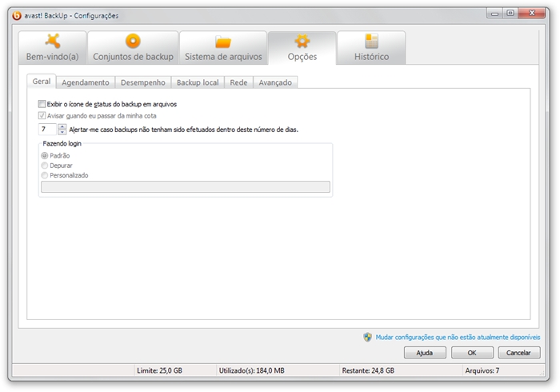This screenshot has width=560, height=392.
Task: Select the Depurar login option
Action: 44,166
